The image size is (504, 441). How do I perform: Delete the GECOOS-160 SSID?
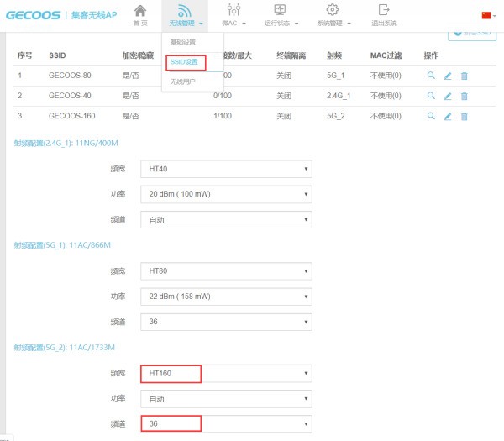(x=465, y=117)
